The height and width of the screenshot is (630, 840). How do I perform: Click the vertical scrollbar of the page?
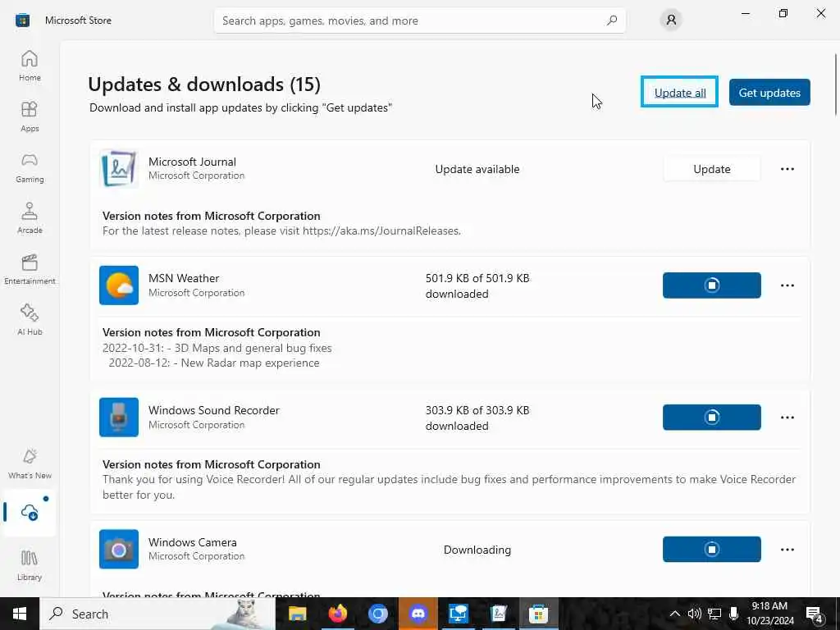[x=836, y=83]
